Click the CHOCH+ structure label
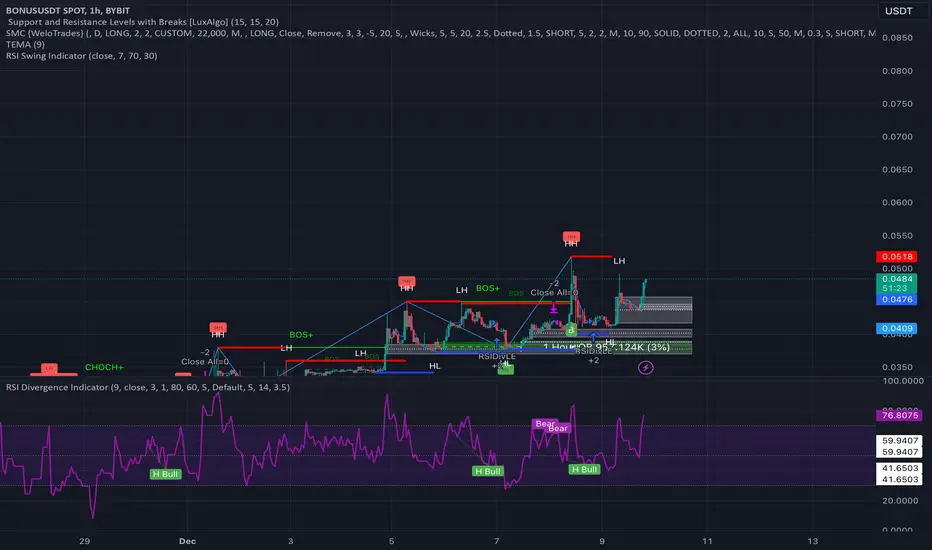Image resolution: width=932 pixels, height=550 pixels. pos(104,367)
